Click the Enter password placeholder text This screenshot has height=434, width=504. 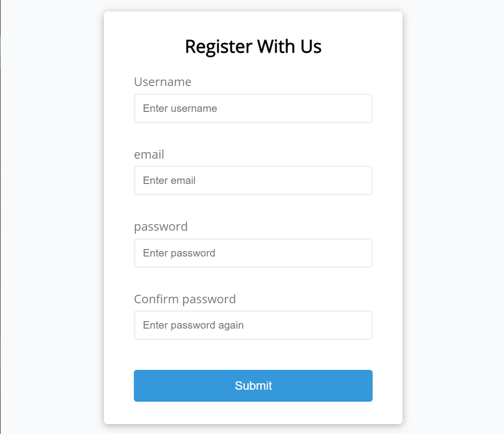[x=179, y=253]
